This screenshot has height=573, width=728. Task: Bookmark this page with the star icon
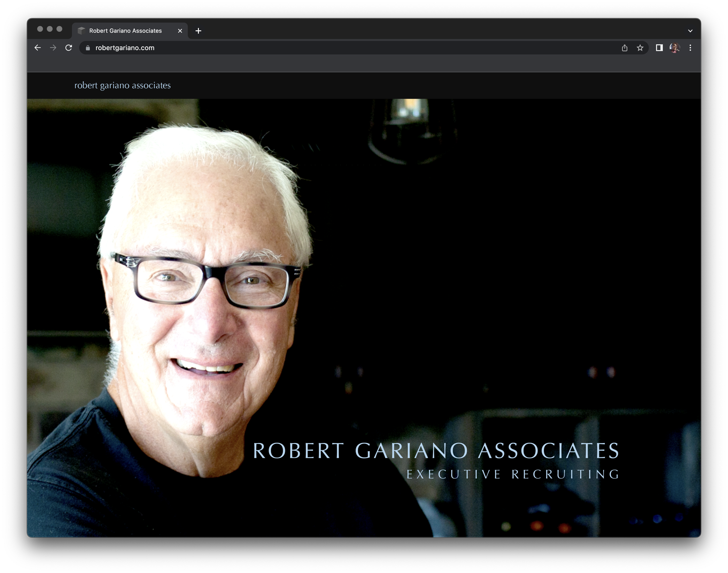(x=640, y=48)
